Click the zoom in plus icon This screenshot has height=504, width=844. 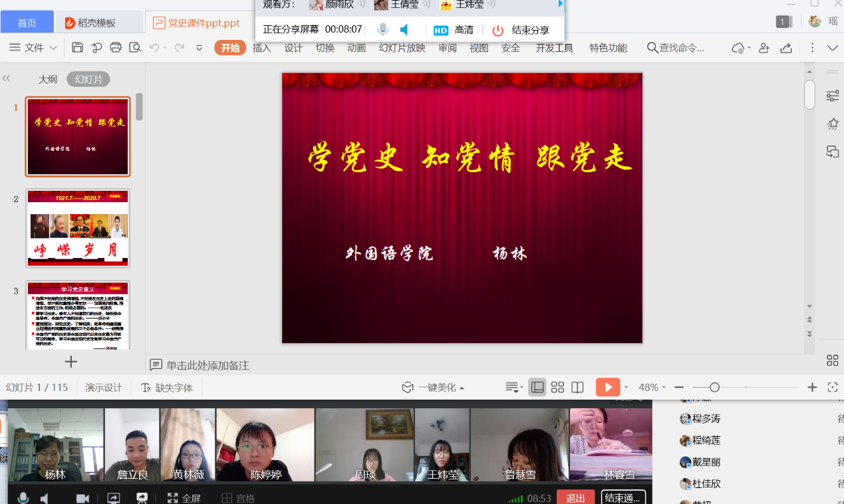click(x=812, y=387)
